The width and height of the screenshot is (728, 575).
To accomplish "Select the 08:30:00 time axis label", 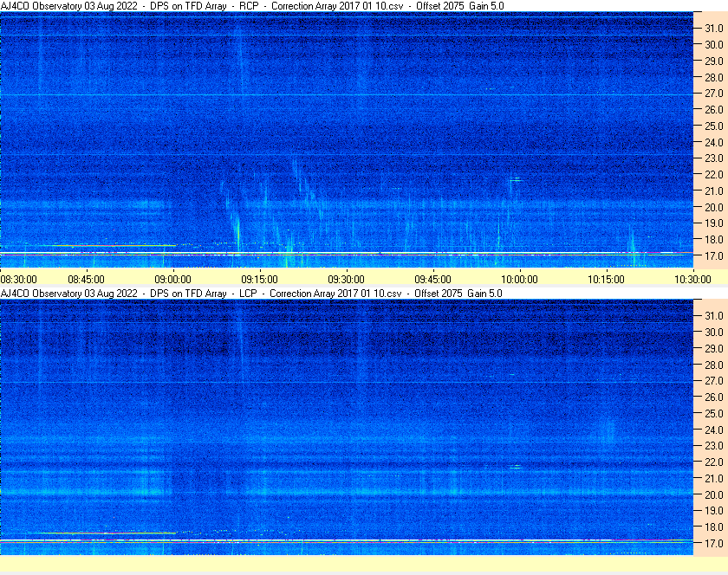I will (18, 280).
